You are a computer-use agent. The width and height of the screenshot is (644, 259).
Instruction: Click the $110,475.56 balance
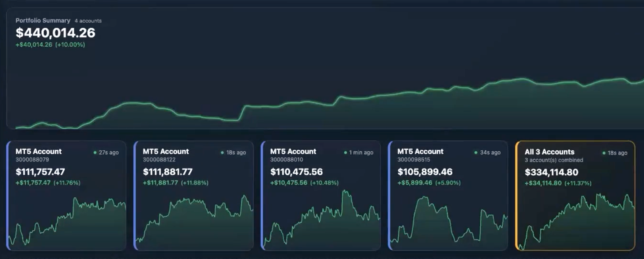[296, 172]
